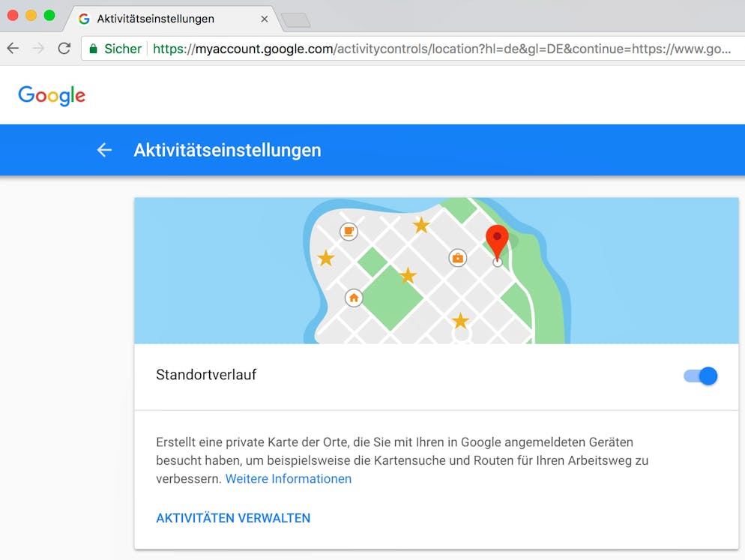The height and width of the screenshot is (560, 745).
Task: Click the red location pin on map
Action: tap(497, 242)
